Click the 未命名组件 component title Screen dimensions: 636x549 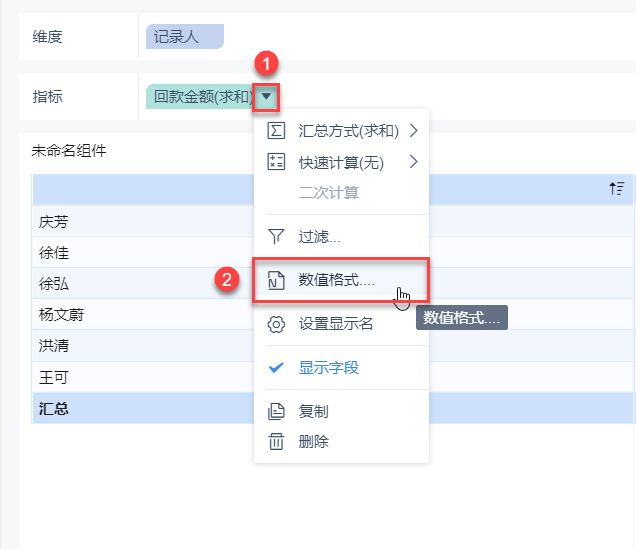click(69, 152)
